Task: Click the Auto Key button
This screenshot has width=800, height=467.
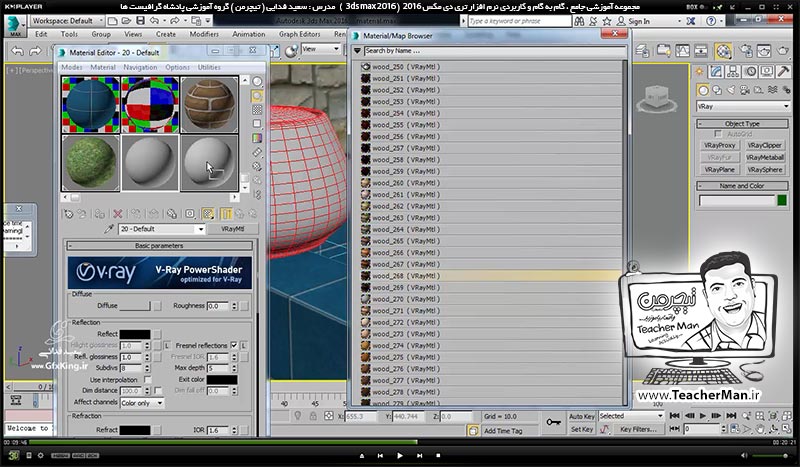Action: pos(582,416)
